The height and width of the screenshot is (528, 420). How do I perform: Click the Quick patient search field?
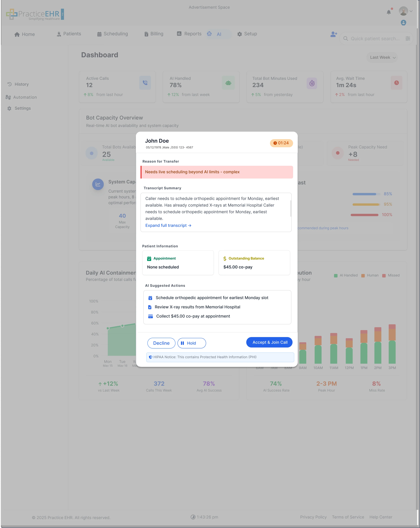point(375,38)
